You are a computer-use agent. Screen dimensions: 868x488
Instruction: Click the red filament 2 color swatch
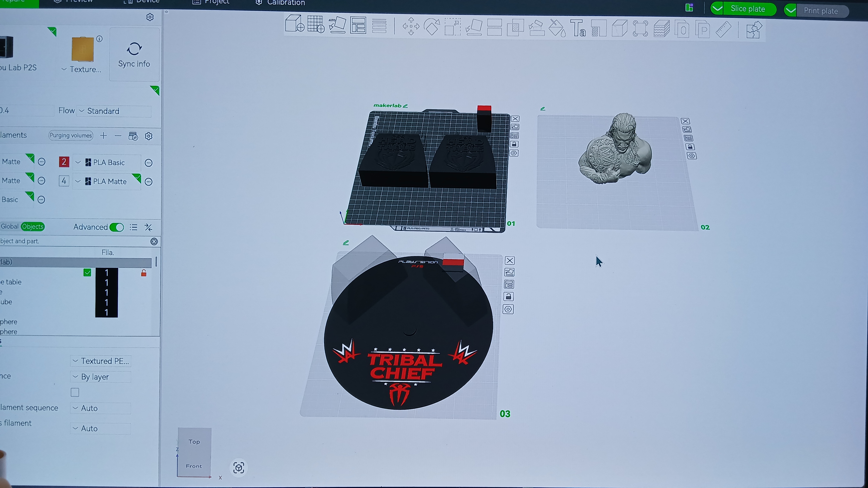pyautogui.click(x=64, y=162)
